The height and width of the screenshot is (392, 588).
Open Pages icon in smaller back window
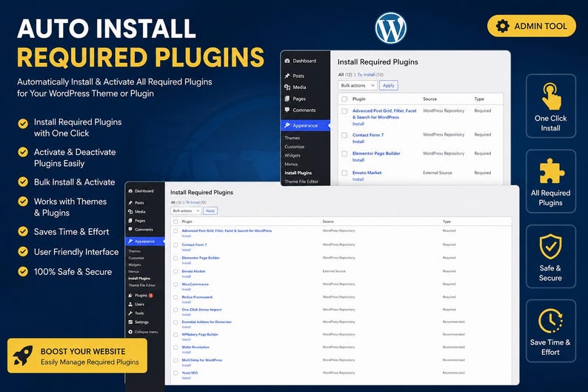287,99
